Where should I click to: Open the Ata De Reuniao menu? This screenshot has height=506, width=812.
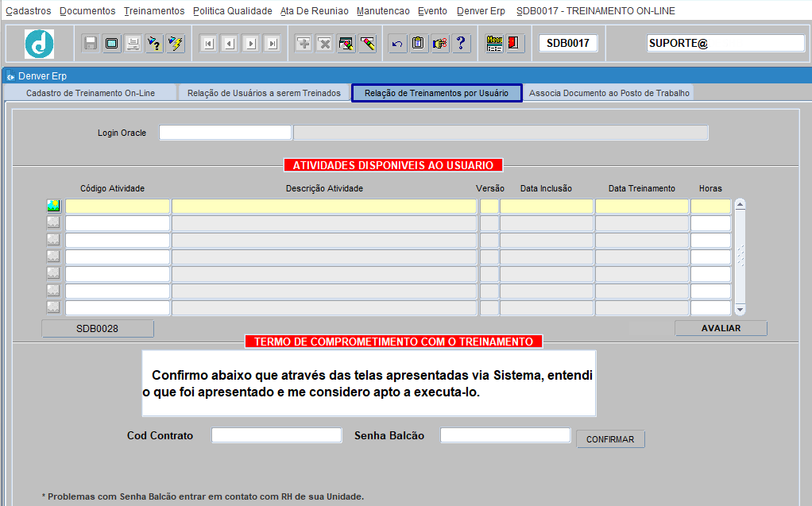click(x=315, y=11)
